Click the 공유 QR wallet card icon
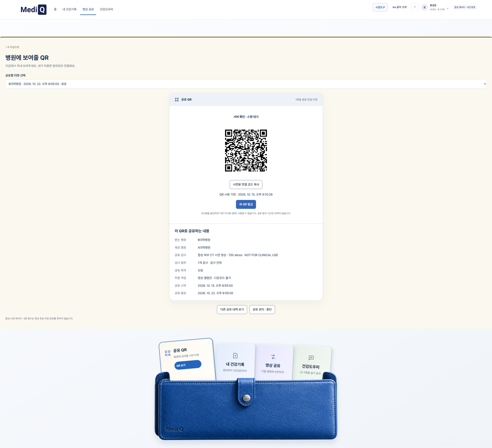The width and height of the screenshot is (492, 448). [168, 353]
